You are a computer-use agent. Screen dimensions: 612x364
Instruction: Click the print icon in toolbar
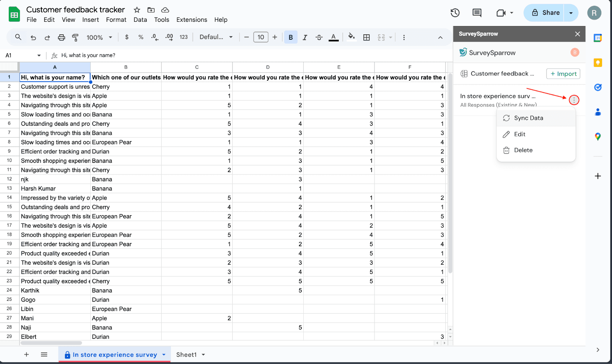61,37
